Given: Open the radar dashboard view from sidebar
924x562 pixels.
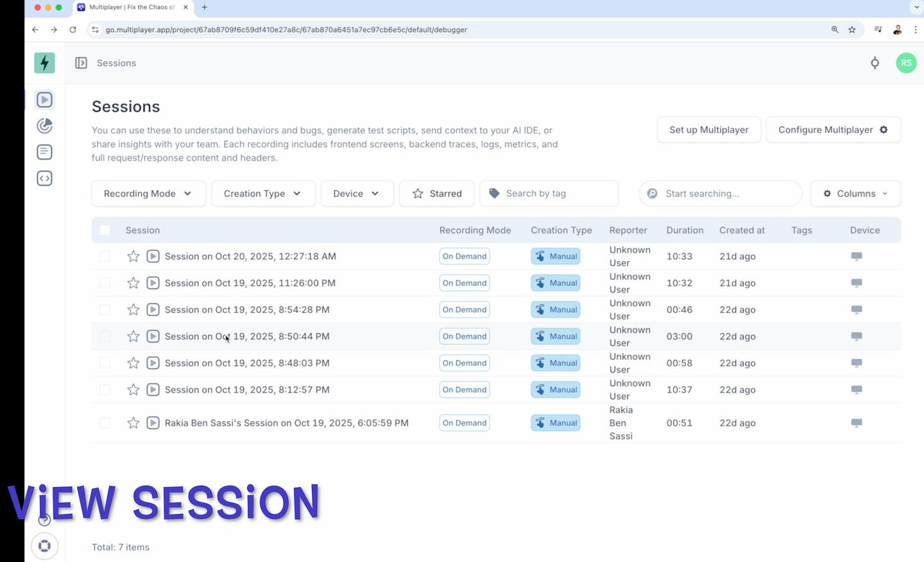Looking at the screenshot, I should coord(44,126).
